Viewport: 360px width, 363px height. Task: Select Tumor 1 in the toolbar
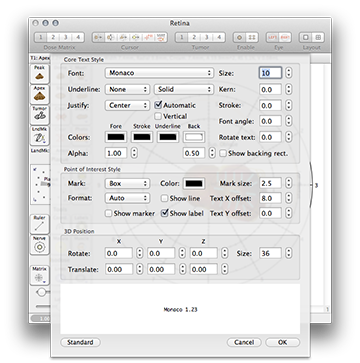(x=182, y=37)
